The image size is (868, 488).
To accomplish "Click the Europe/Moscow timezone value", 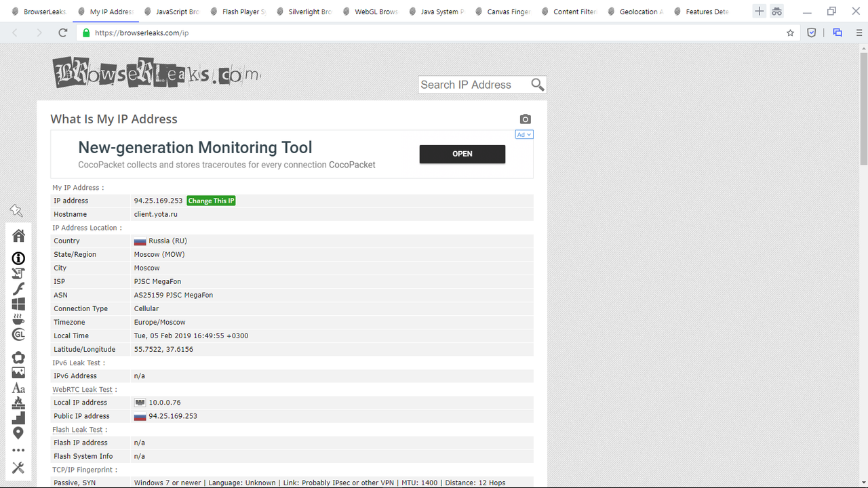I will coord(160,322).
